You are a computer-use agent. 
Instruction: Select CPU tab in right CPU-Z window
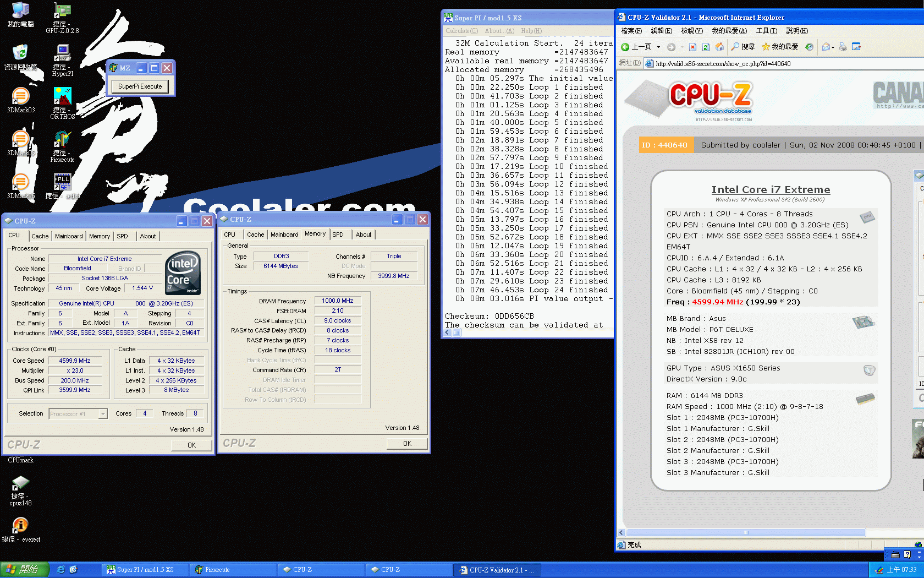(230, 235)
